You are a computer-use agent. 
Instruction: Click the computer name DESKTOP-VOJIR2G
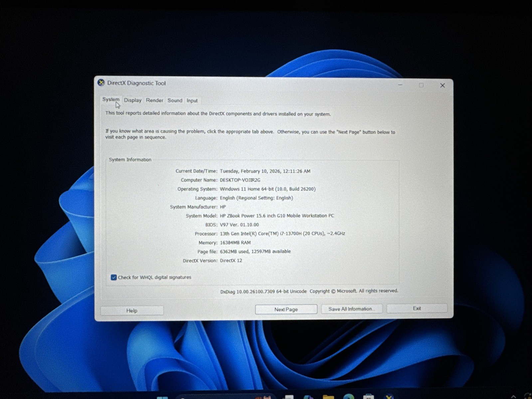(x=240, y=180)
